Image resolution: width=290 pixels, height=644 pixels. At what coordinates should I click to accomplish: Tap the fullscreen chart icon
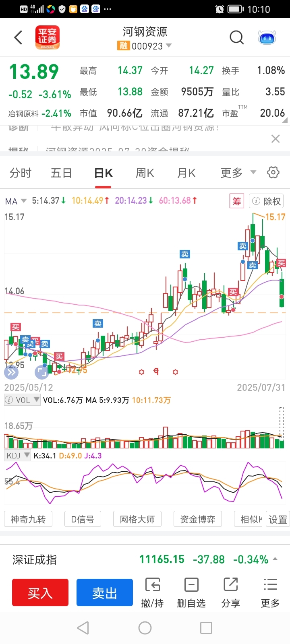[x=42, y=372]
